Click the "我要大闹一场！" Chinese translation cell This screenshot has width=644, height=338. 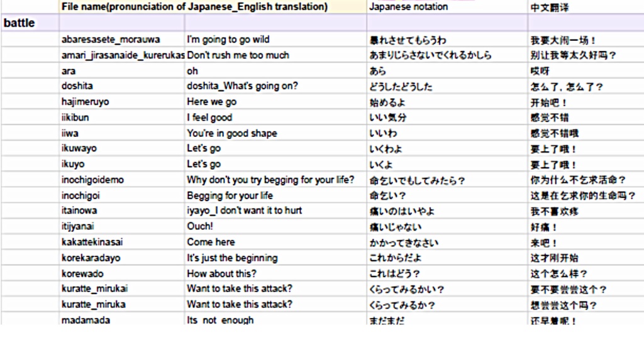(x=563, y=40)
